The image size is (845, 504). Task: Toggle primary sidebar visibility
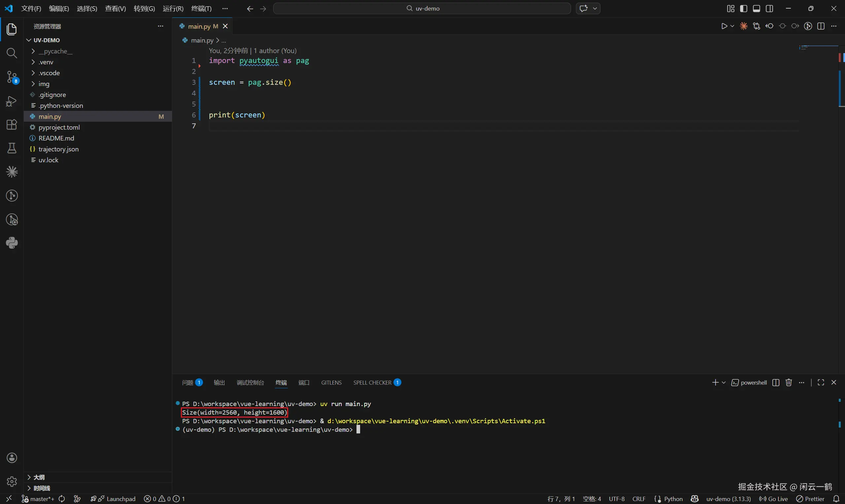click(743, 9)
